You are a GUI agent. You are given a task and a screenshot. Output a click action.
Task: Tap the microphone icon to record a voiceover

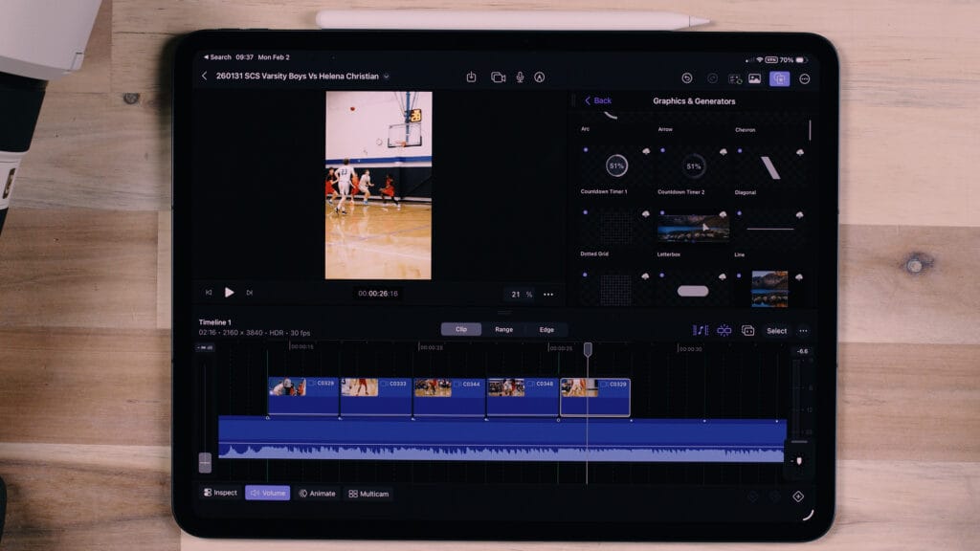click(520, 77)
